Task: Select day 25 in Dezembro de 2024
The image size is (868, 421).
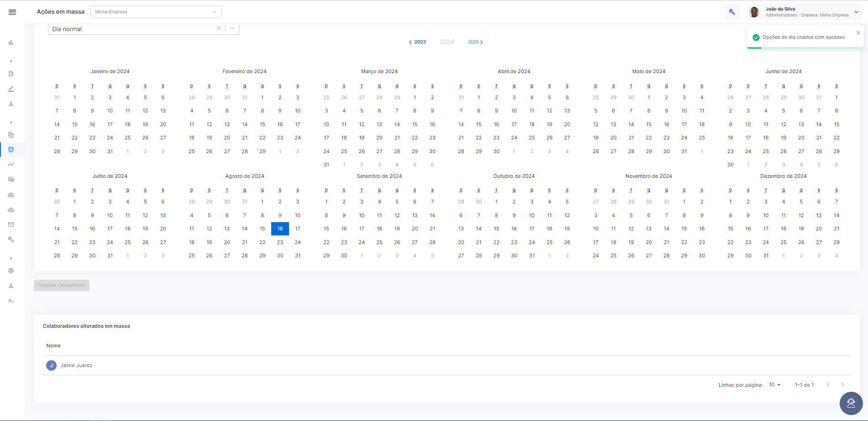Action: (784, 242)
